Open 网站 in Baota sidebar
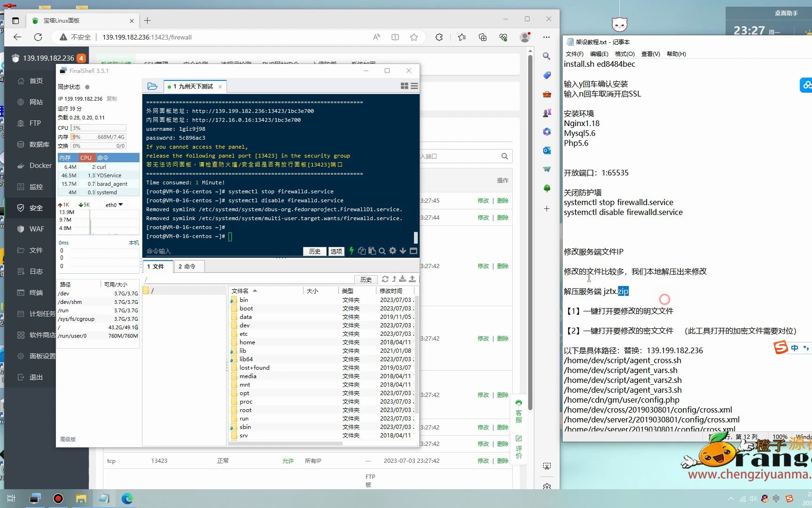 pyautogui.click(x=36, y=102)
